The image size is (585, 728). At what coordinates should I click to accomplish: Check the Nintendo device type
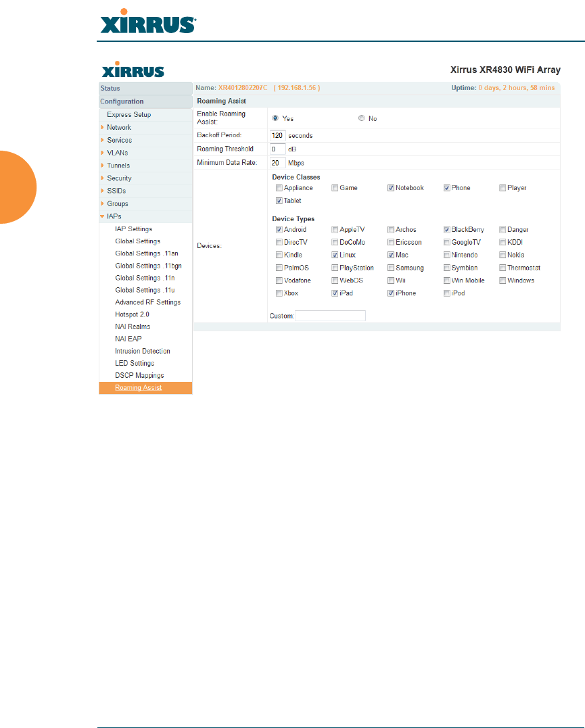(446, 255)
